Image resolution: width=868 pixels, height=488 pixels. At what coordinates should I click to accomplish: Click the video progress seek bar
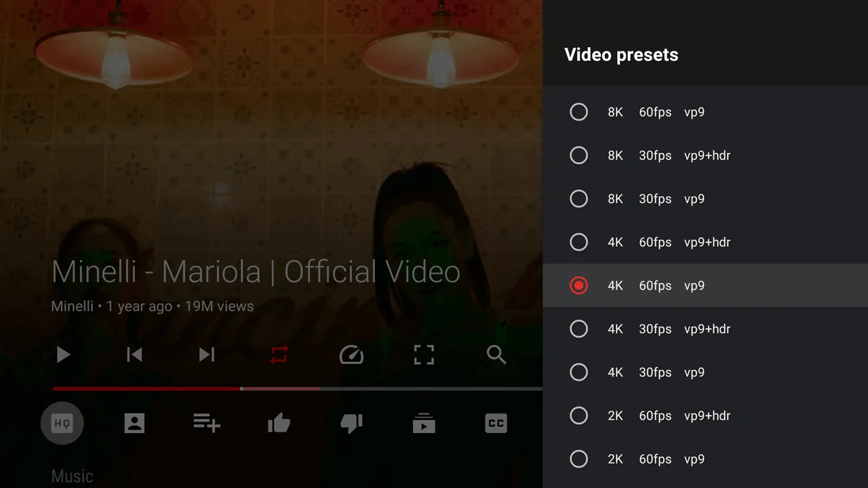pos(297,388)
